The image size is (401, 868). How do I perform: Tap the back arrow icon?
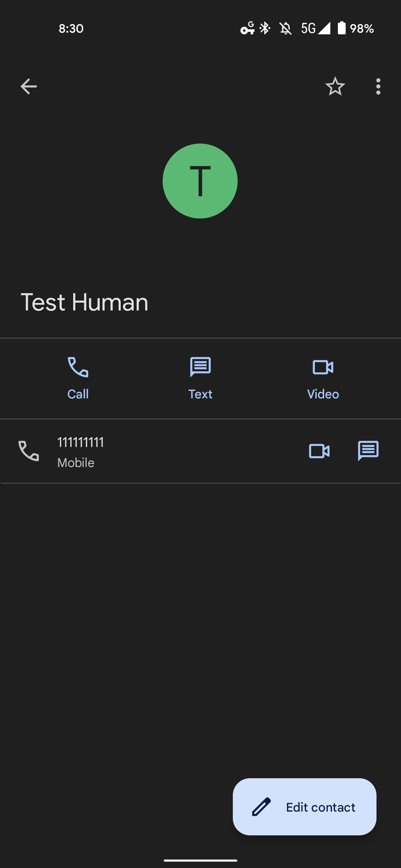tap(29, 86)
